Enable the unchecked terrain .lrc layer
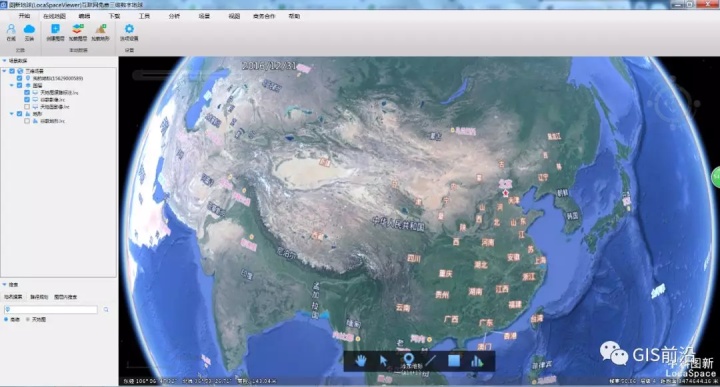 point(27,121)
